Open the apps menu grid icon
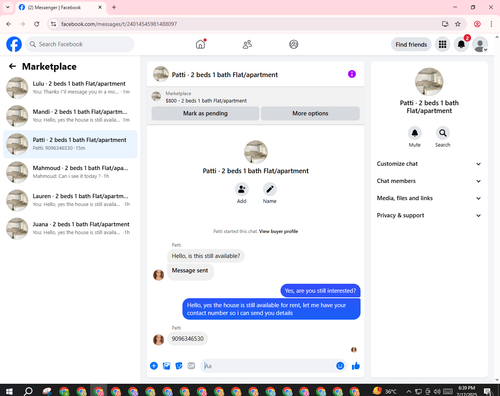 tap(442, 44)
